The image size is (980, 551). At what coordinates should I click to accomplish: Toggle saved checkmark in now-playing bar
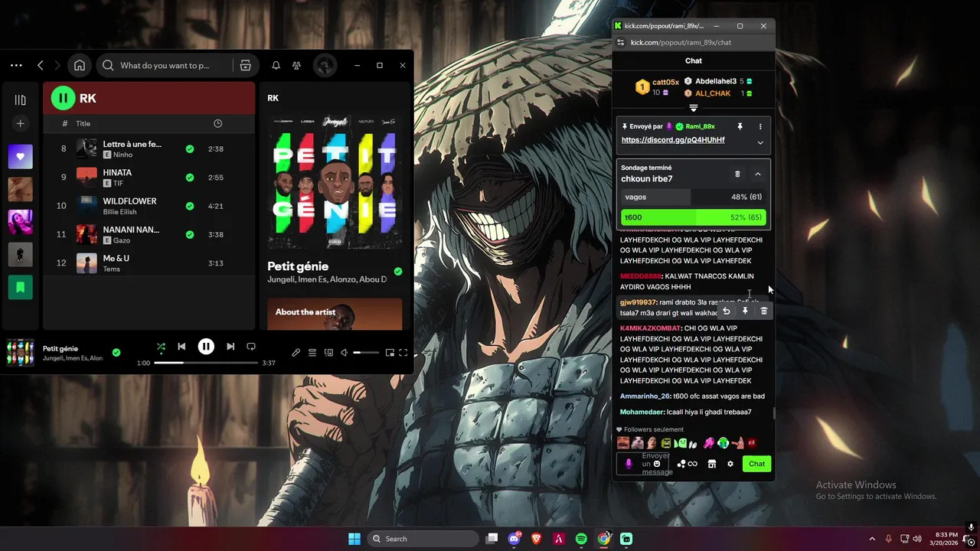[116, 353]
